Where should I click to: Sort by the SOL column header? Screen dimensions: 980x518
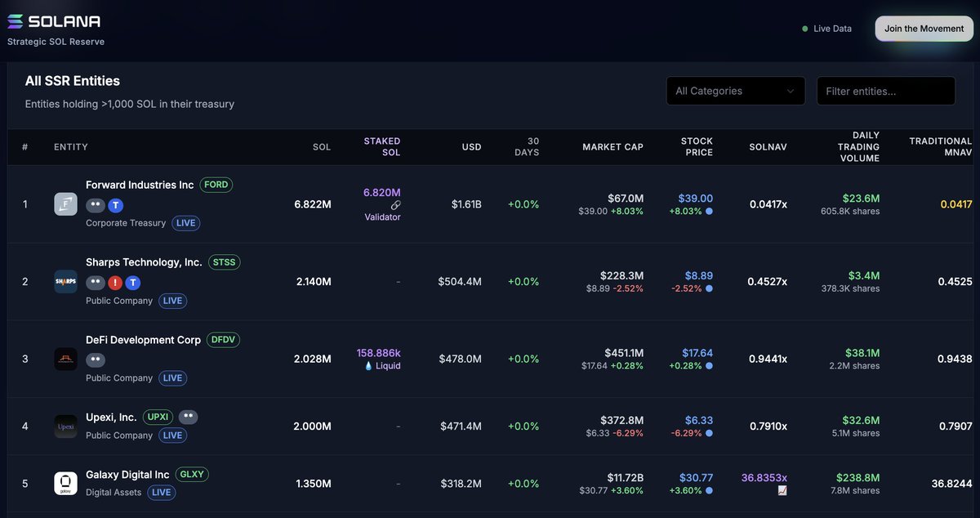(322, 147)
